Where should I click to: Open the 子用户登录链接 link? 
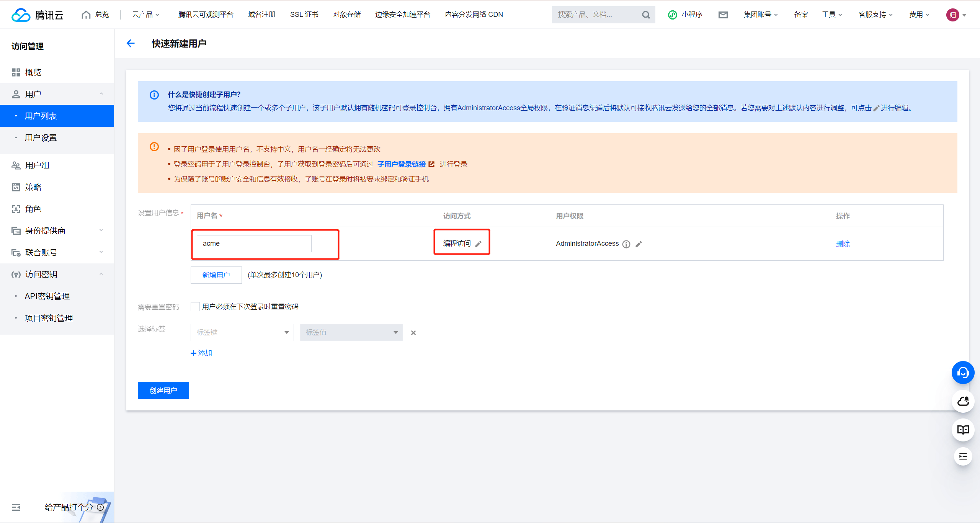[401, 164]
